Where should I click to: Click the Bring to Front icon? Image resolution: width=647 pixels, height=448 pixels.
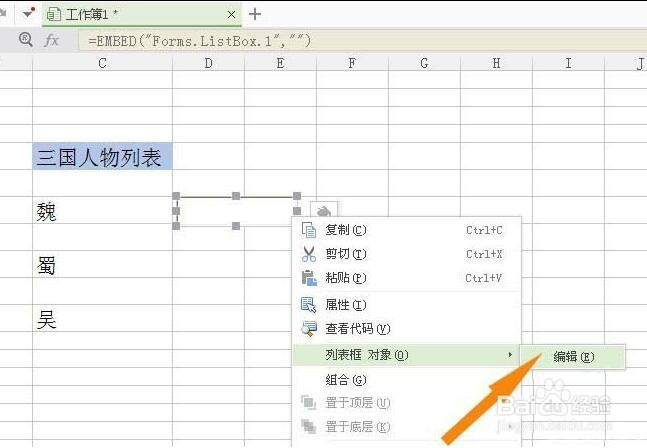[x=309, y=402]
